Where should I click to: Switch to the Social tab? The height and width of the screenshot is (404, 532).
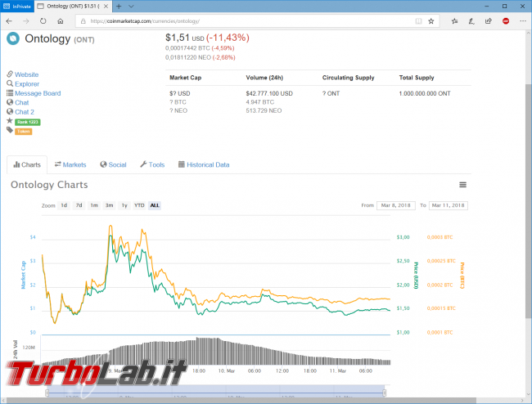113,164
